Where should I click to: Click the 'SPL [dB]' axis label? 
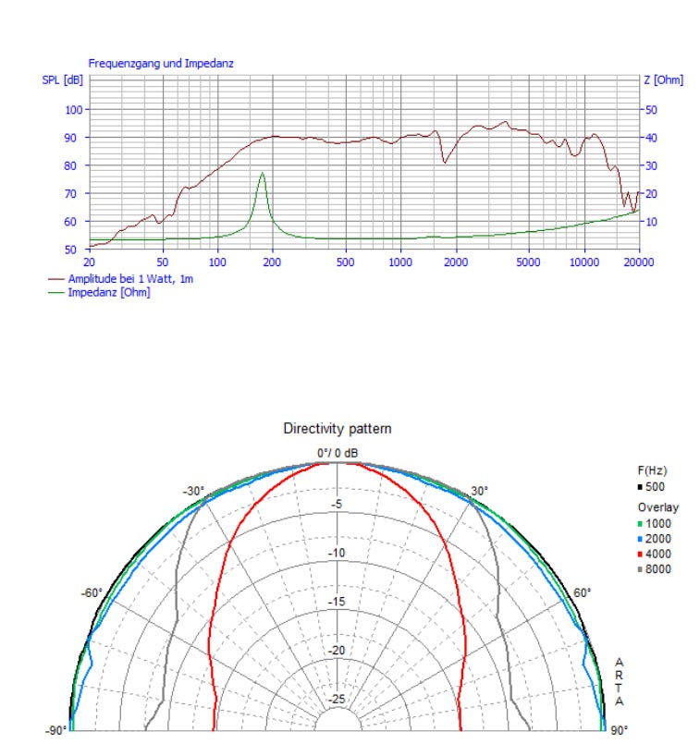[62, 80]
